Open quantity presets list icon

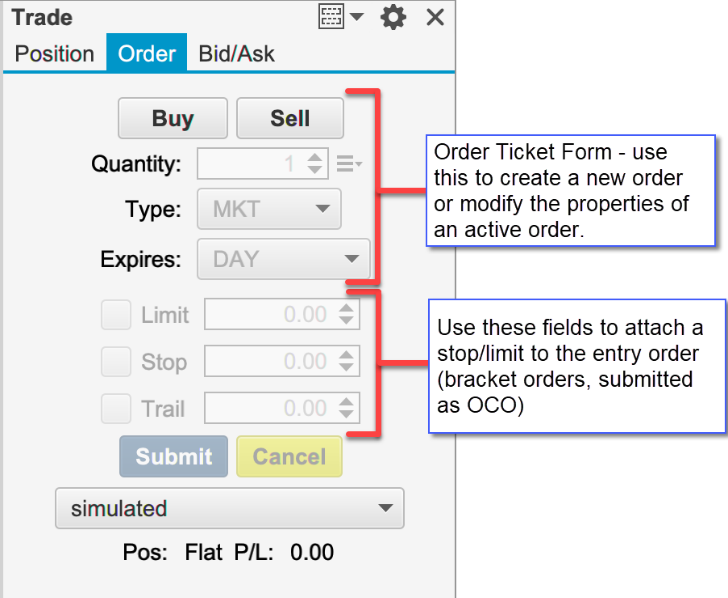(349, 163)
